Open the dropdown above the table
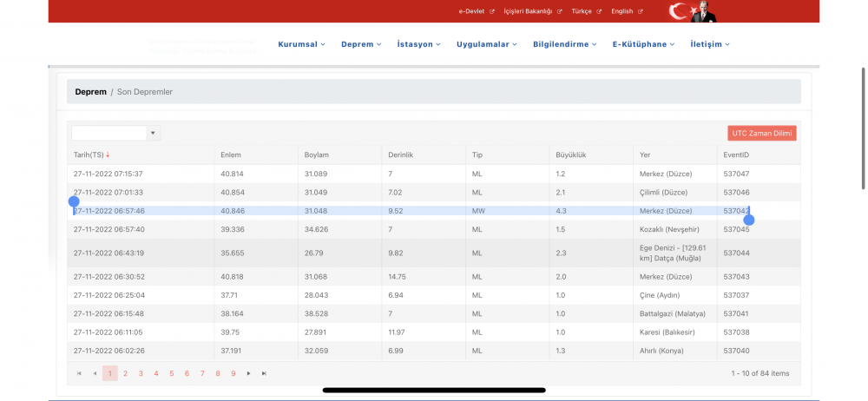The height and width of the screenshot is (401, 868). coord(154,133)
